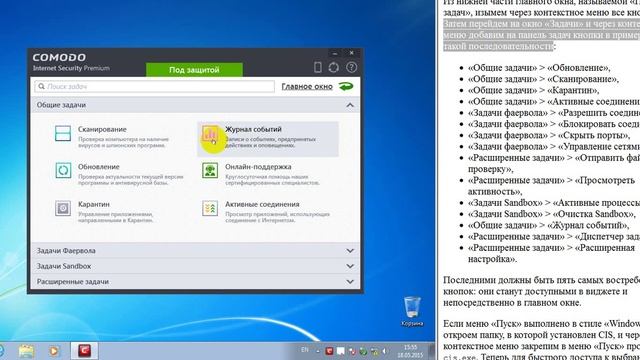Focus the Поиск задач search field
This screenshot has height=360, width=640.
155,87
